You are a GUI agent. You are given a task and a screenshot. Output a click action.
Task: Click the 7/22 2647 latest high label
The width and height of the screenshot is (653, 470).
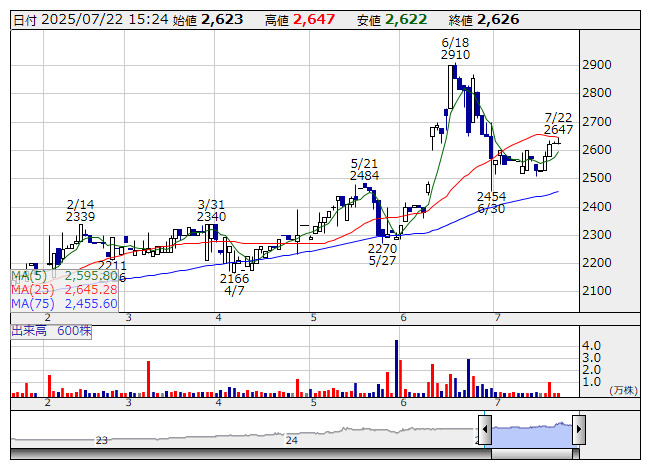coord(558,124)
